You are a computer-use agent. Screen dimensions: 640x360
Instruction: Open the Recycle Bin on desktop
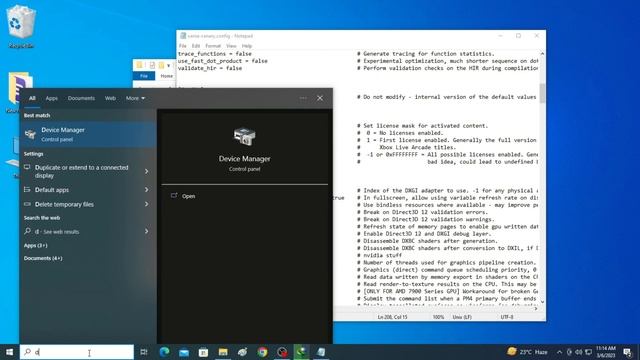20,27
